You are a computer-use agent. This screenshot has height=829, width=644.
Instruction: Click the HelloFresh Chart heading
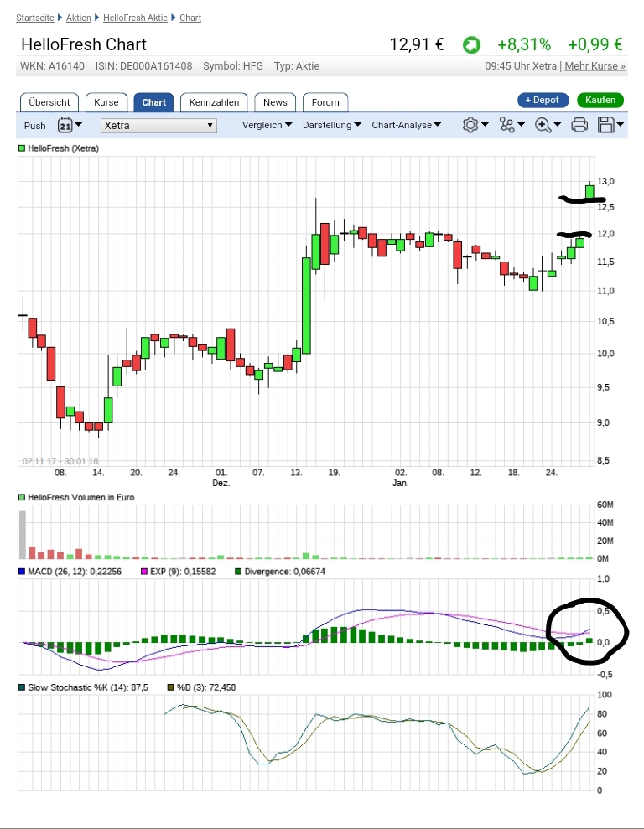(84, 44)
